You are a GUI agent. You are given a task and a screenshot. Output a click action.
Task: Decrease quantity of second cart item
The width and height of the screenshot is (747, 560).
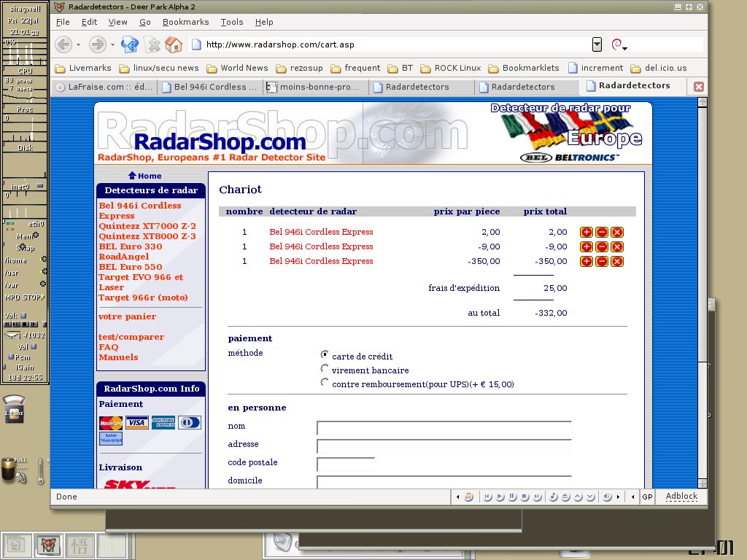click(x=602, y=246)
